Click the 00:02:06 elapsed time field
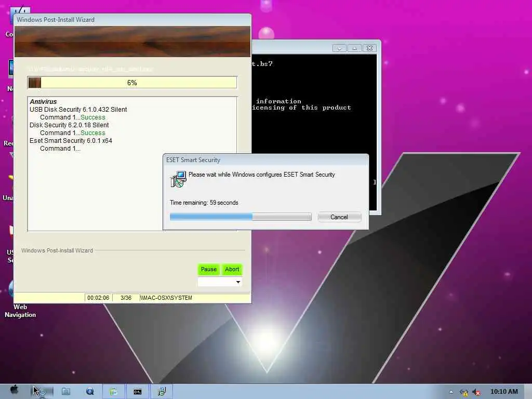The image size is (532, 399). point(98,298)
